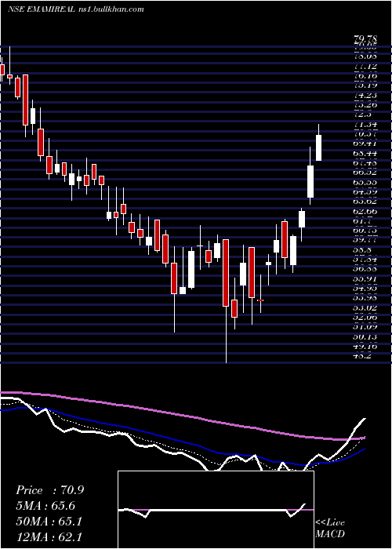Click the 62.66 price axis label
392x549 pixels.
tap(366, 211)
